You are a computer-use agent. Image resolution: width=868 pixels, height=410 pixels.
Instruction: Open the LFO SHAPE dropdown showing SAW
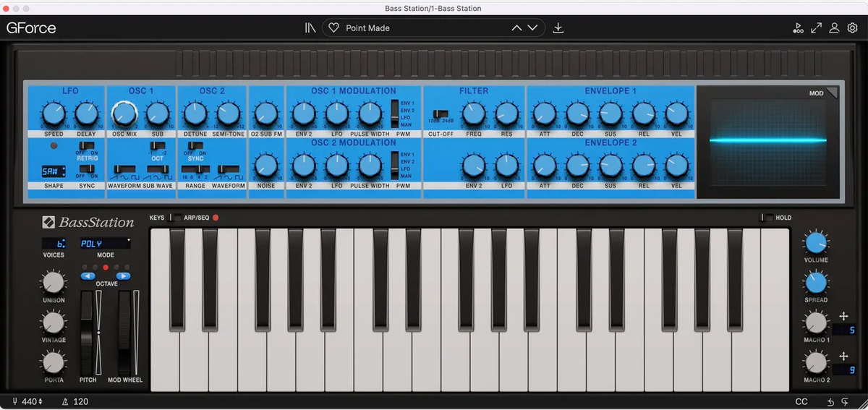tap(53, 171)
